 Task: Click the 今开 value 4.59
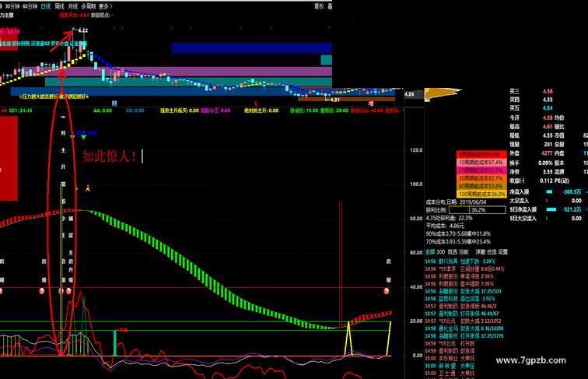point(548,118)
